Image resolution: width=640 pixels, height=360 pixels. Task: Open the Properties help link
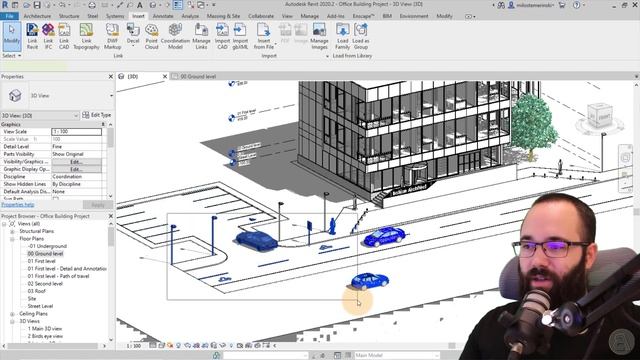pyautogui.click(x=18, y=204)
